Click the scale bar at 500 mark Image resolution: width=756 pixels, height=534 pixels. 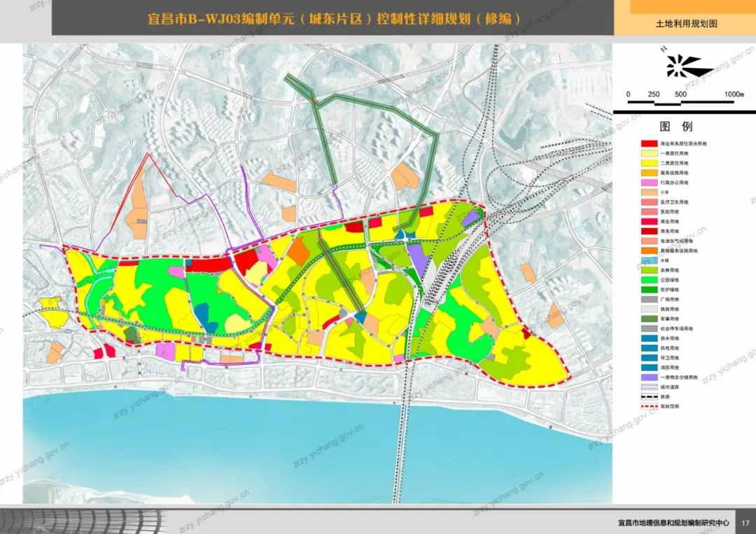(680, 94)
